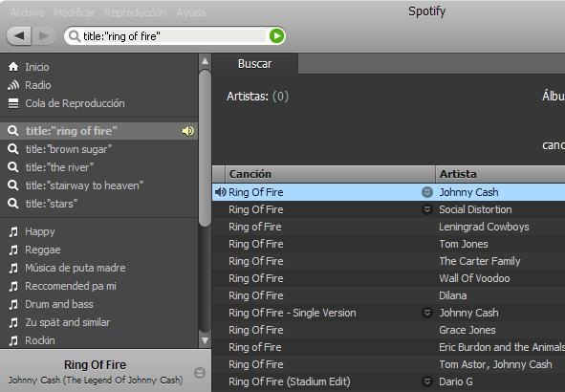Click artist link The Carter Family

(x=480, y=261)
